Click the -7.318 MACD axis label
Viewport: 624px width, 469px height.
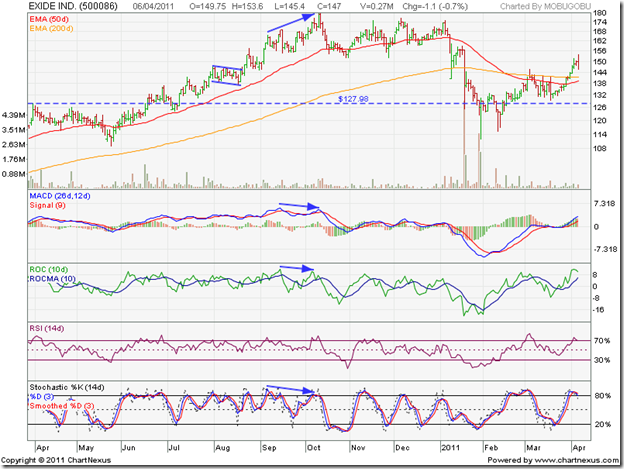(x=606, y=249)
